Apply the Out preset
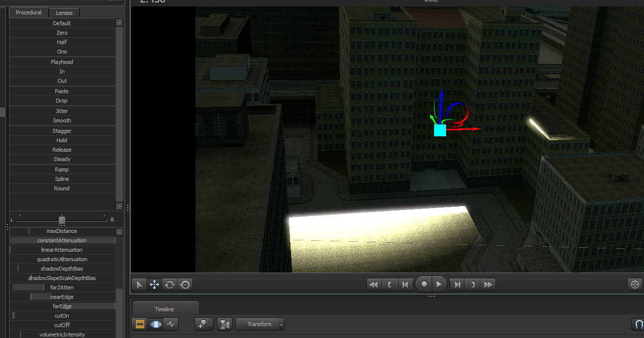 click(62, 81)
